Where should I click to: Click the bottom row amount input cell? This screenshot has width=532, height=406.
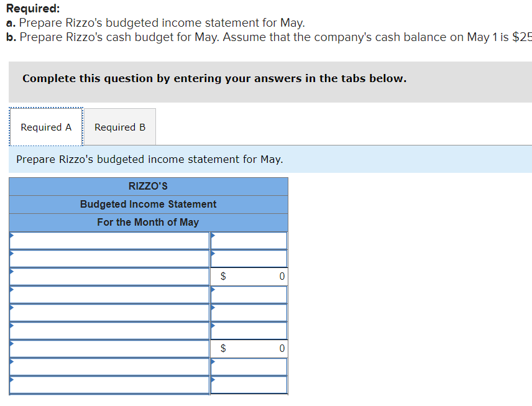pos(249,384)
